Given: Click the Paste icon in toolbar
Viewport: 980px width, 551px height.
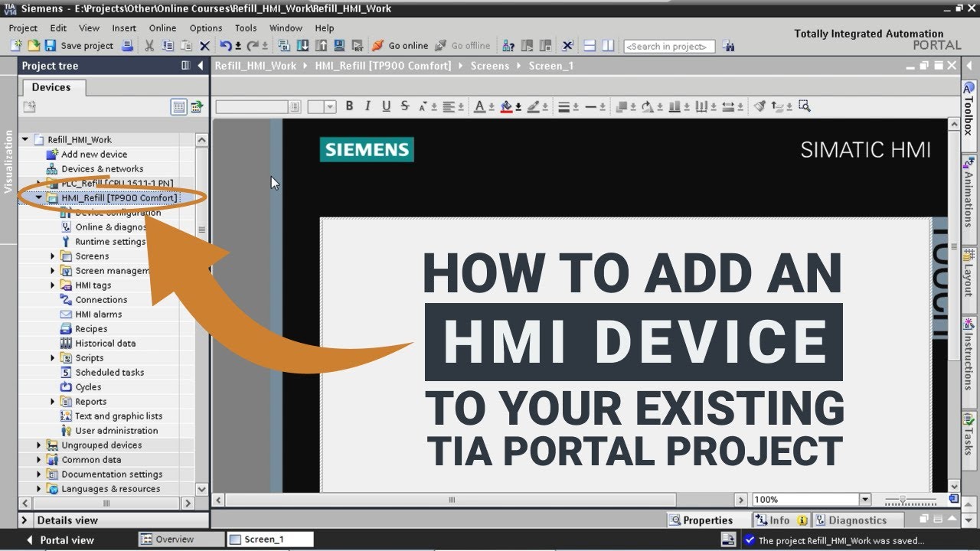Looking at the screenshot, I should (x=186, y=46).
